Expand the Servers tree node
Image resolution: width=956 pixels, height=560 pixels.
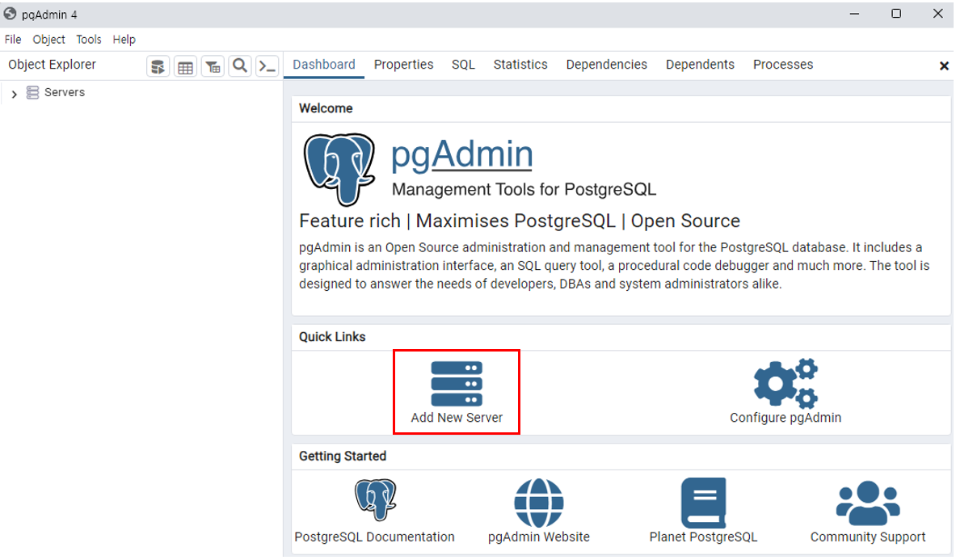click(x=14, y=94)
